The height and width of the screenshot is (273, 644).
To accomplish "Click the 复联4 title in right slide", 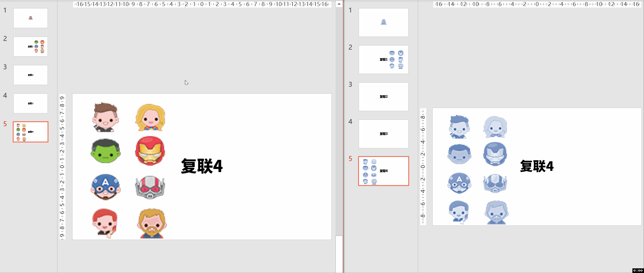I will [x=537, y=166].
